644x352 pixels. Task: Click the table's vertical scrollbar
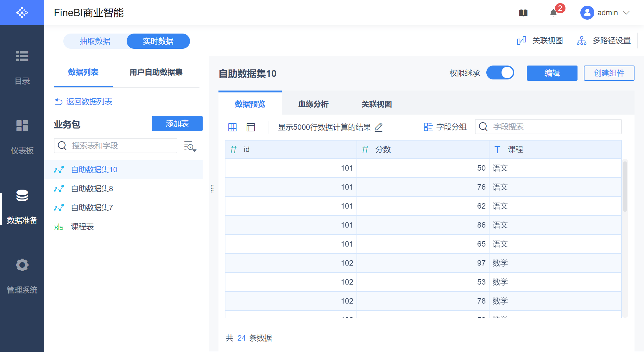click(625, 187)
